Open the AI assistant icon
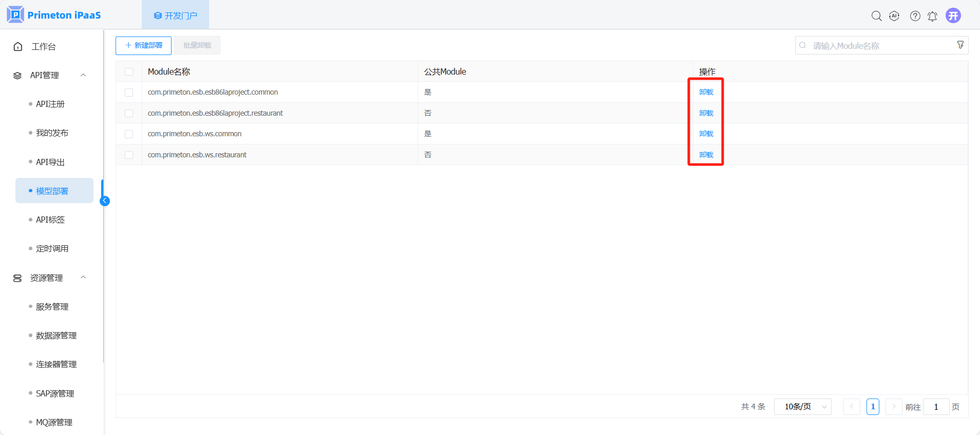This screenshot has width=980, height=435. 894,16
